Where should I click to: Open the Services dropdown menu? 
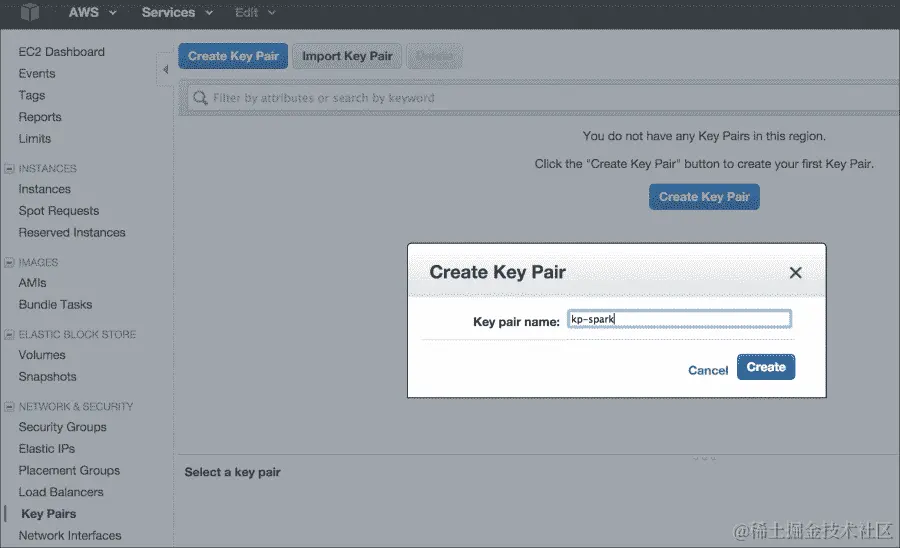177,12
